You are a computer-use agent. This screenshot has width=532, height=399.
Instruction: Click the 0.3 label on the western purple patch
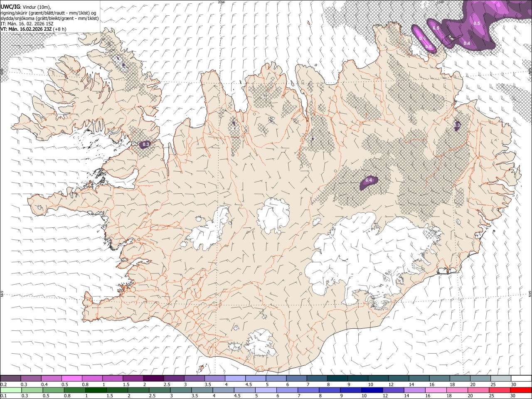tap(145, 145)
